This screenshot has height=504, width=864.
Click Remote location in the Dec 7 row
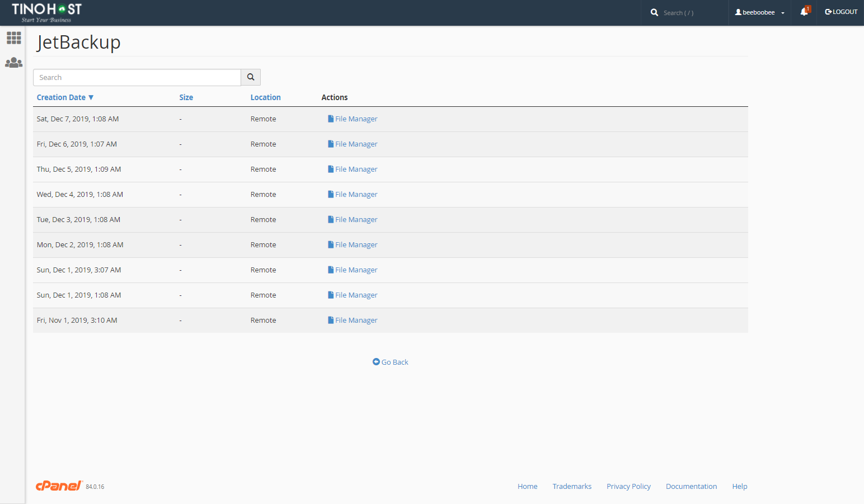point(263,119)
